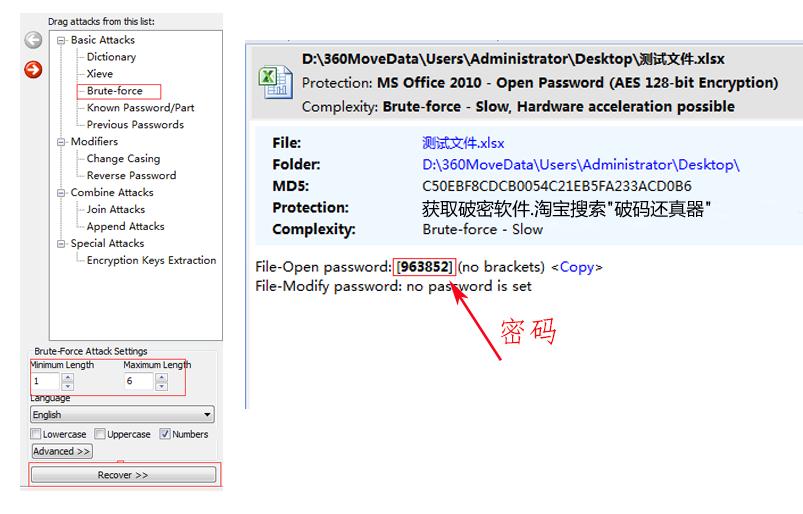Click the Chinese Protection value text

tap(566, 208)
